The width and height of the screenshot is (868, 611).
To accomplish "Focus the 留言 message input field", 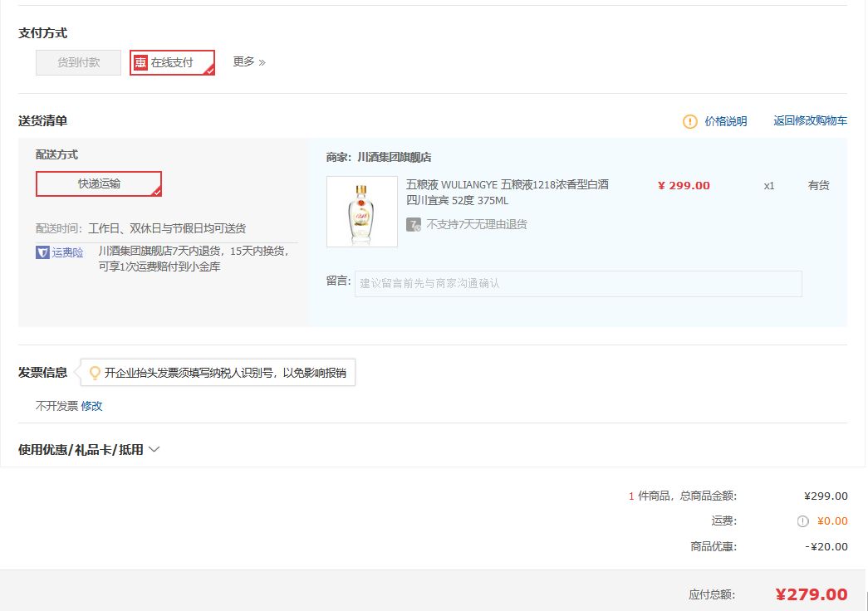I will click(578, 283).
